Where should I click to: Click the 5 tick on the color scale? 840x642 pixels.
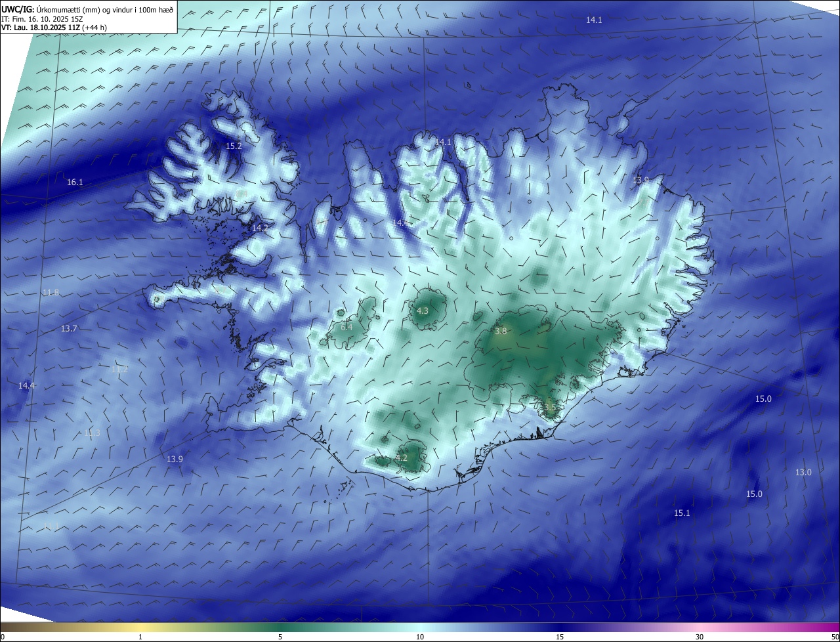coord(280,637)
